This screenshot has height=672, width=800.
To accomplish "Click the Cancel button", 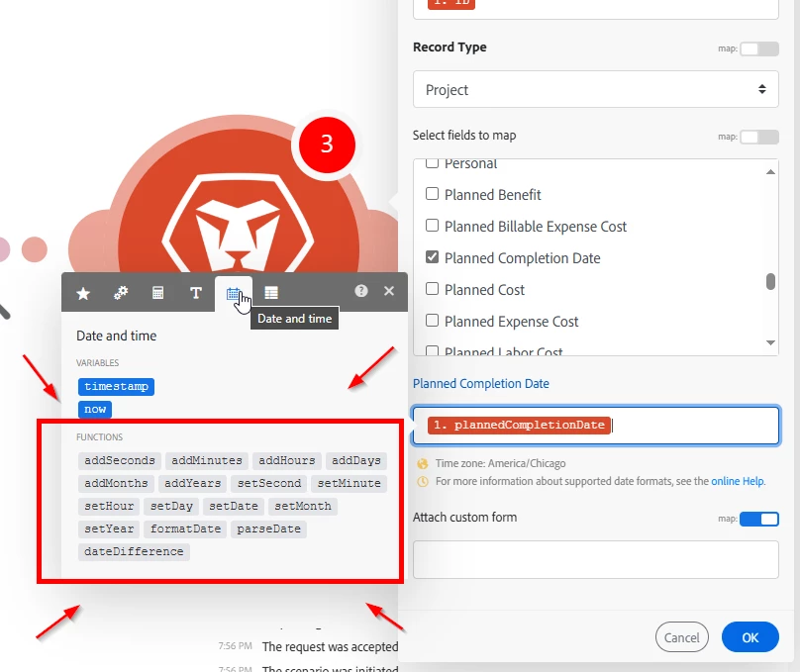I will [681, 637].
